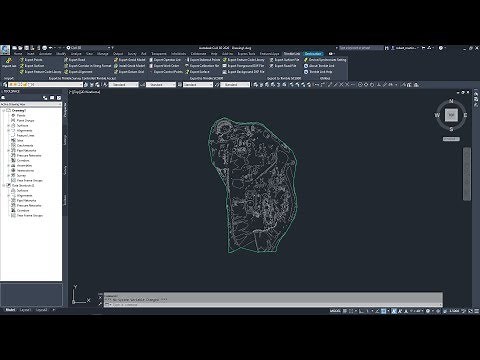Select Corridors under Drawing1
This screenshot has height=360, width=480.
(23, 160)
